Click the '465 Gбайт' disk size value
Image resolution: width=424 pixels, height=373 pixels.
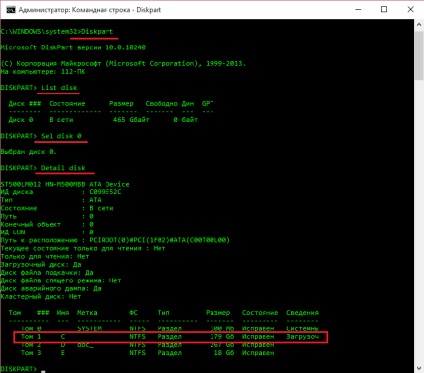point(131,119)
